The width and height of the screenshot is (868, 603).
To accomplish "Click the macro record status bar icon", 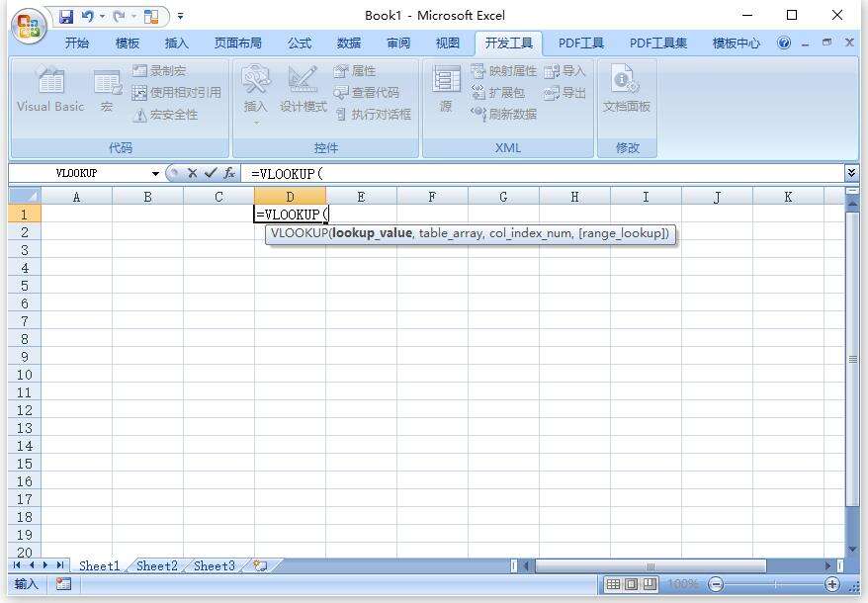I will 63,583.
